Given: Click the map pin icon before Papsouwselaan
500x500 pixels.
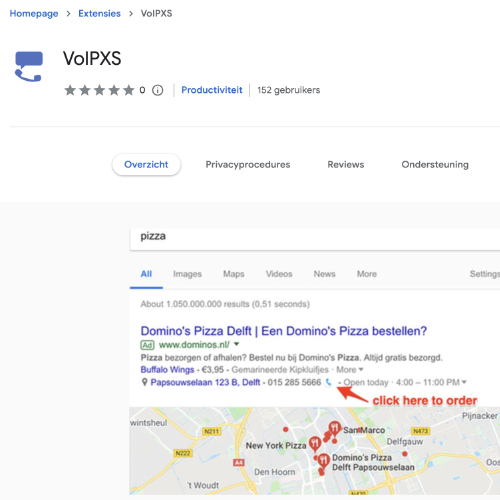Looking at the screenshot, I should coord(144,382).
